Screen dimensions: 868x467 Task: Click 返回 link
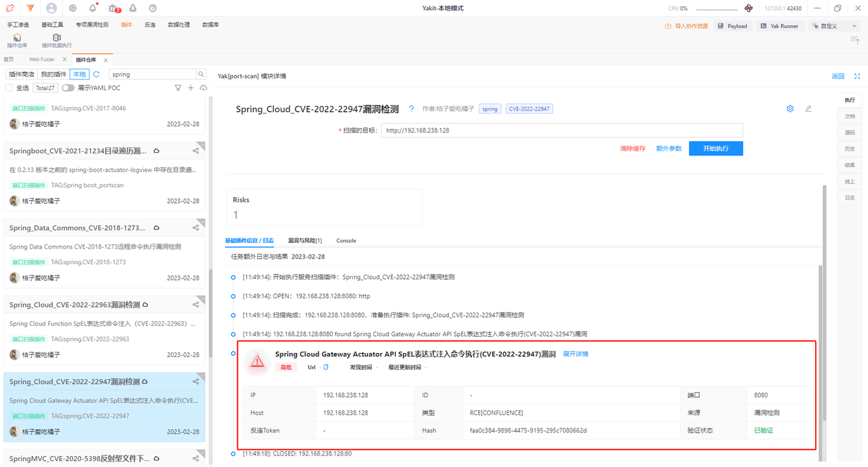(x=838, y=76)
